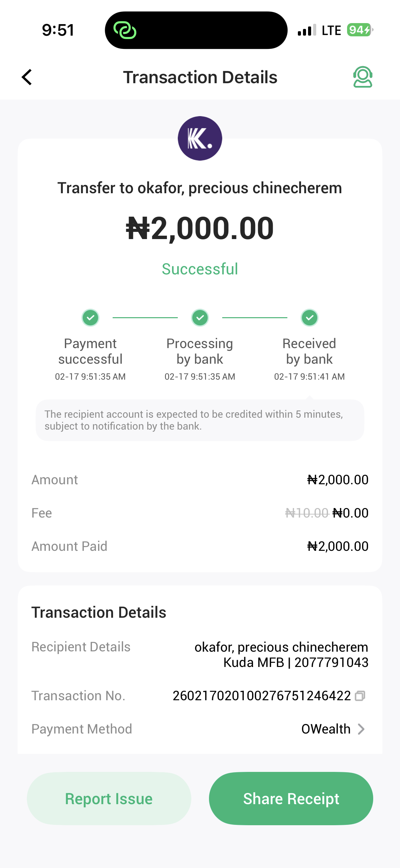The height and width of the screenshot is (868, 400).
Task: Tap the progress line between Payment and Processing
Action: click(x=145, y=318)
